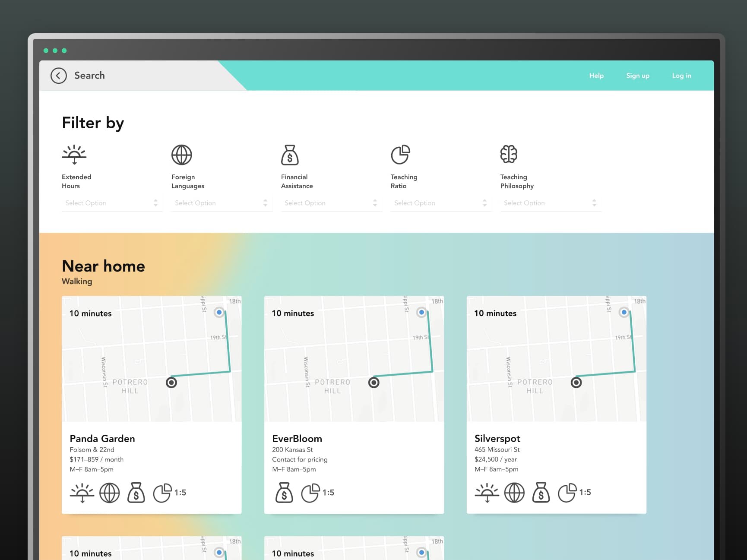Click the "$171–859 / month" price text

[97, 460]
